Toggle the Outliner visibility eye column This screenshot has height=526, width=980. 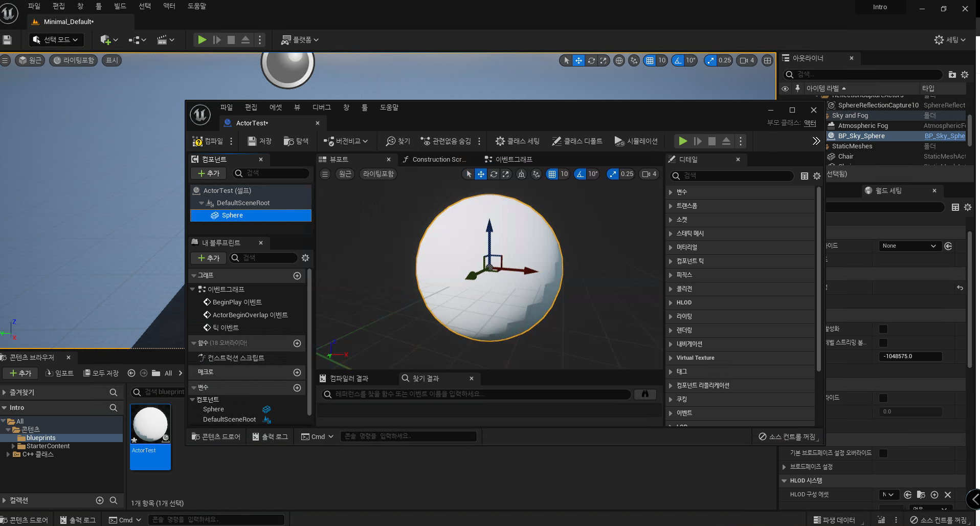point(785,89)
